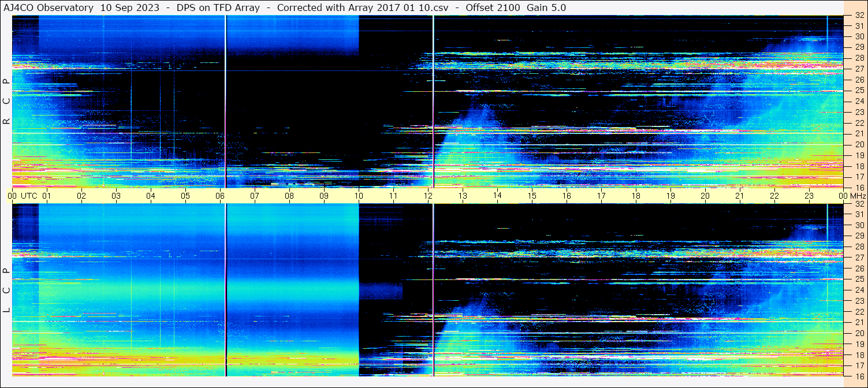868x388 pixels.
Task: Click the "02" hour label on time axis
Action: pos(81,196)
